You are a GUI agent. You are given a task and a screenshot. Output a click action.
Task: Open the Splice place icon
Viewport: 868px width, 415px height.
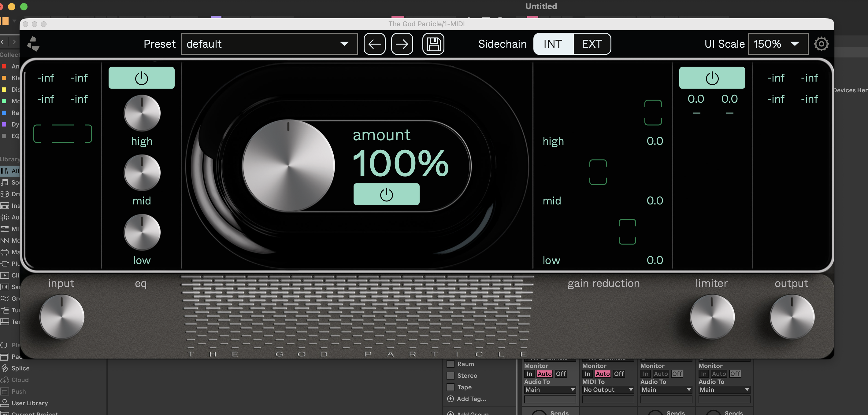tap(4, 368)
